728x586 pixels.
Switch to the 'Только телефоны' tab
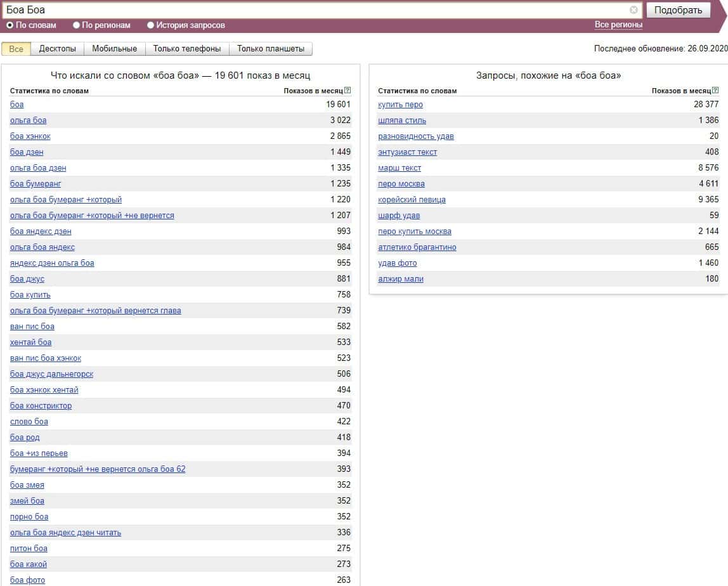187,49
